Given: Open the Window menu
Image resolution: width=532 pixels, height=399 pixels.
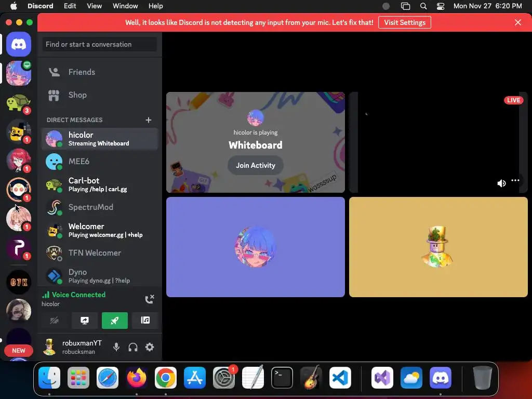Looking at the screenshot, I should point(125,6).
